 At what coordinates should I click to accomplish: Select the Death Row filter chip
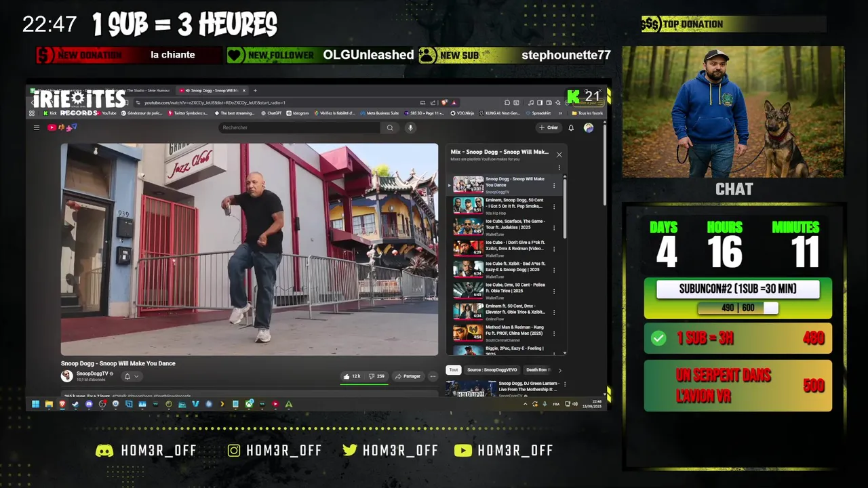pos(538,370)
